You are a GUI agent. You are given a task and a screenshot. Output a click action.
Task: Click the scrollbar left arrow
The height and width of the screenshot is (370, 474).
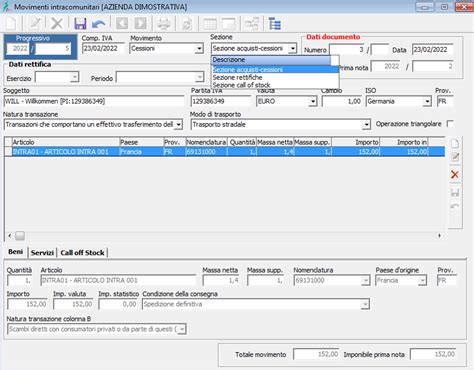pyautogui.click(x=9, y=236)
